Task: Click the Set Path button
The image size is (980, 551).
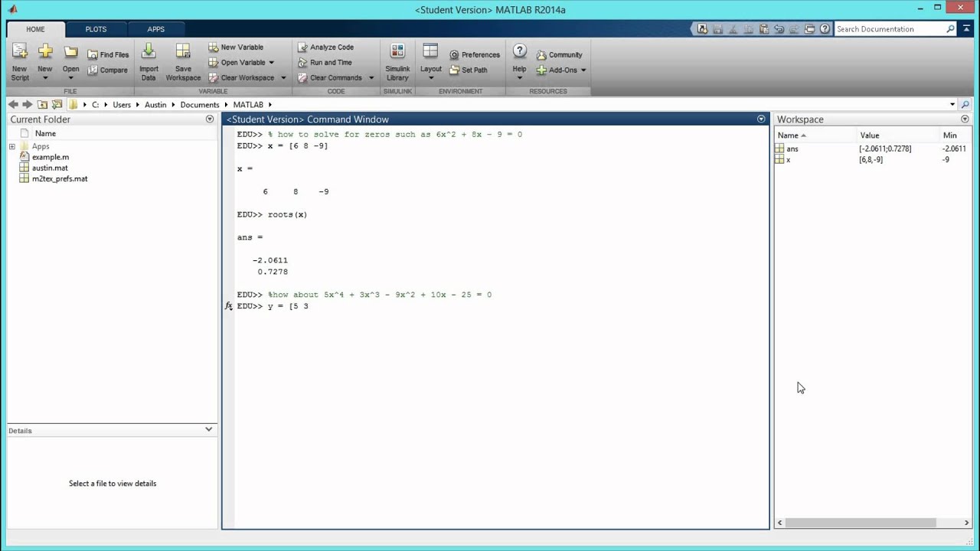Action: 469,70
